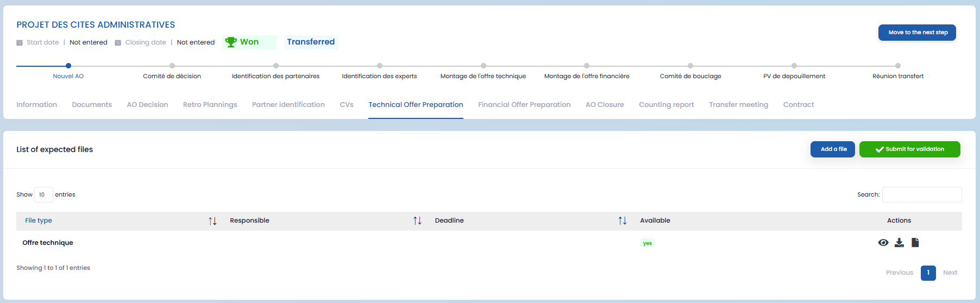Download the Offre technique file

tap(899, 243)
